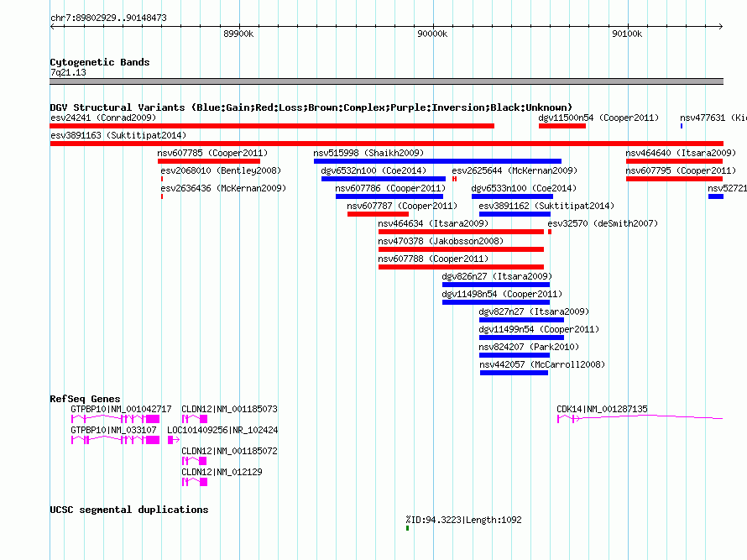Click the DGV Structural Variants track title

311,107
